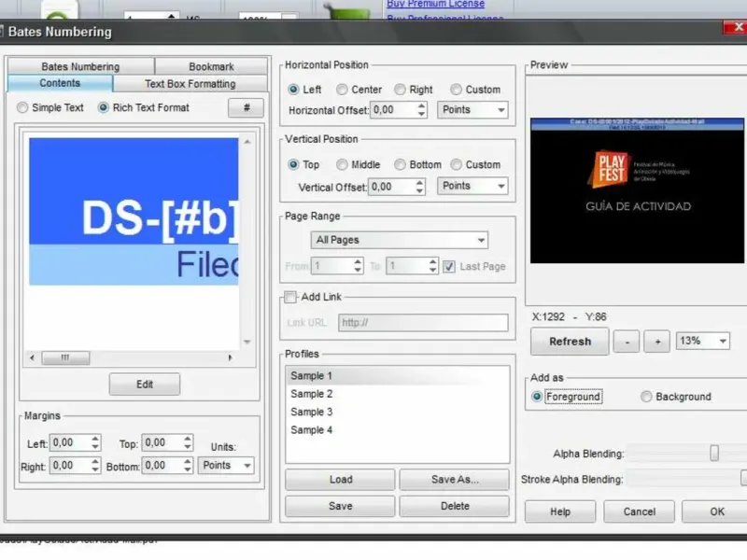Select Sample 3 profile
747x560 pixels.
pyautogui.click(x=398, y=412)
